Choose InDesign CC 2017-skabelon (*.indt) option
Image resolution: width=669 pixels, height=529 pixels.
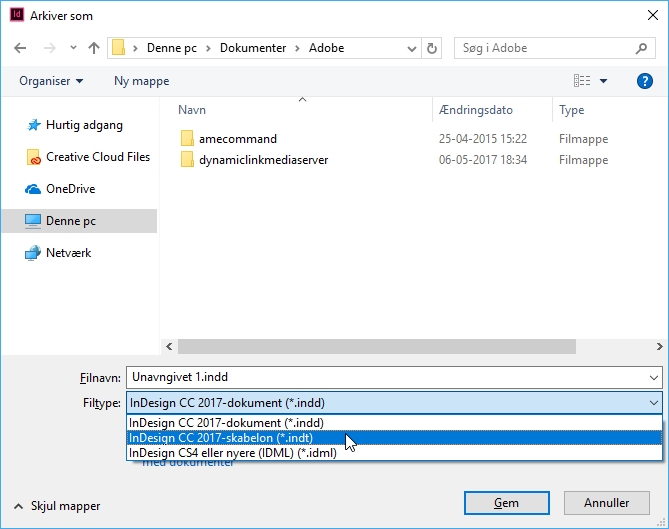coord(394,438)
